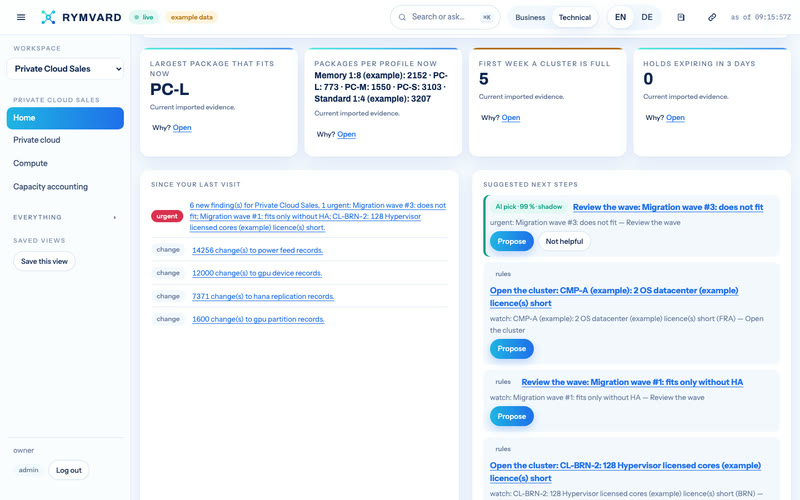Click the admin role badge
The width and height of the screenshot is (800, 500).
pos(29,470)
